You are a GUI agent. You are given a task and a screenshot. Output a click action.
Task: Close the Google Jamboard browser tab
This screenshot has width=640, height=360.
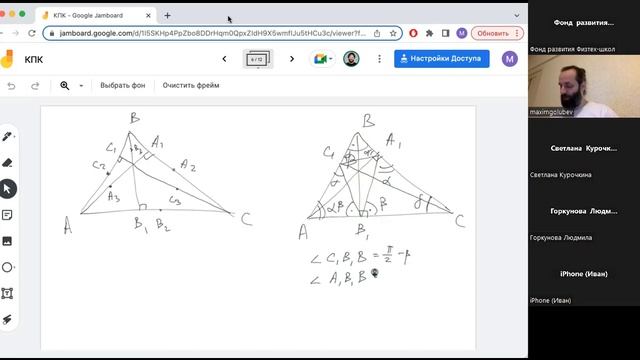coord(148,16)
